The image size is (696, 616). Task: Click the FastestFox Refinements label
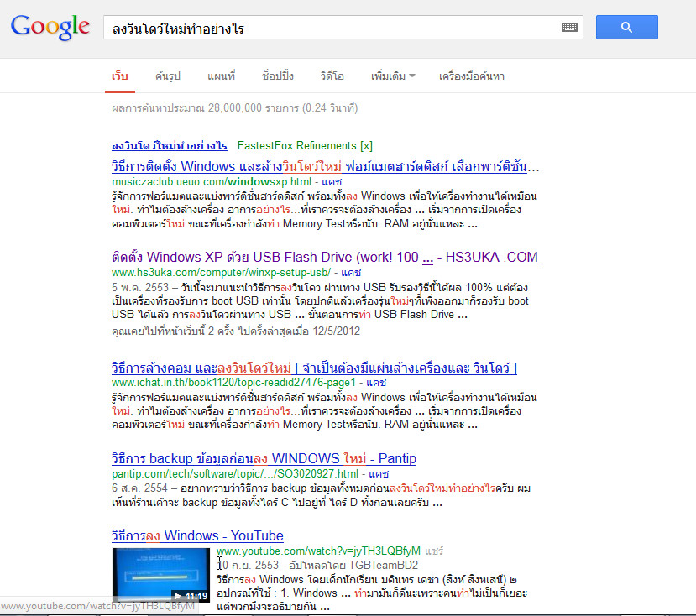(297, 145)
